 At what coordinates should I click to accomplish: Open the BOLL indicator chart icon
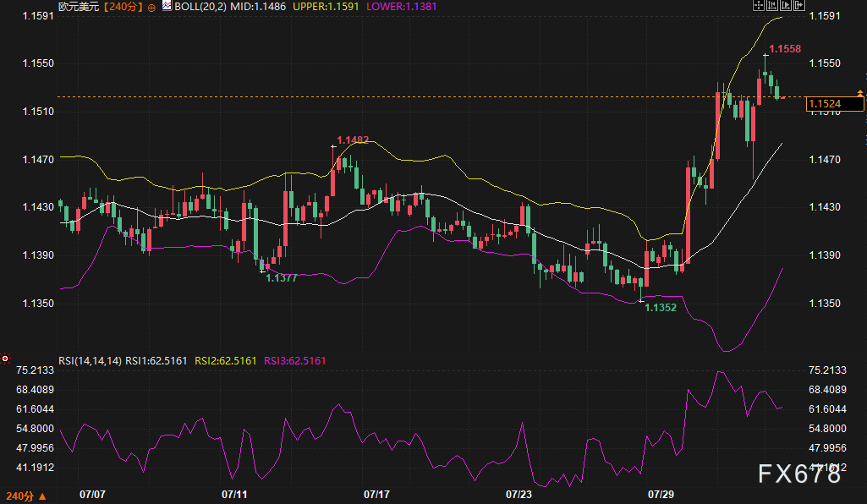(x=167, y=6)
